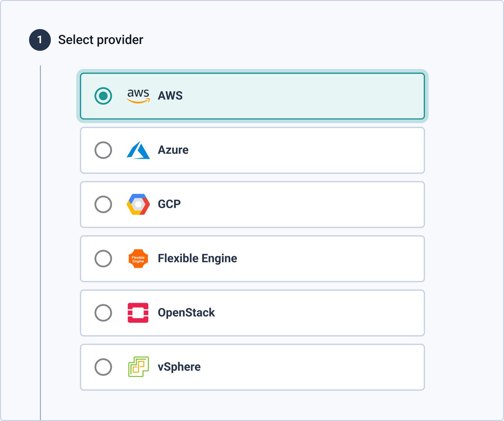This screenshot has width=504, height=421.
Task: Click the green vSphere logo
Action: (138, 367)
